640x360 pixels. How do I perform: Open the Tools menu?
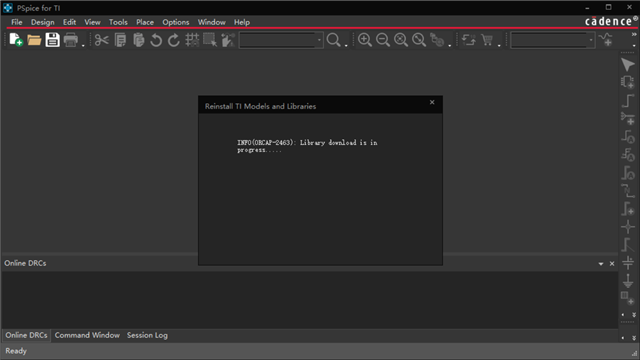point(118,22)
